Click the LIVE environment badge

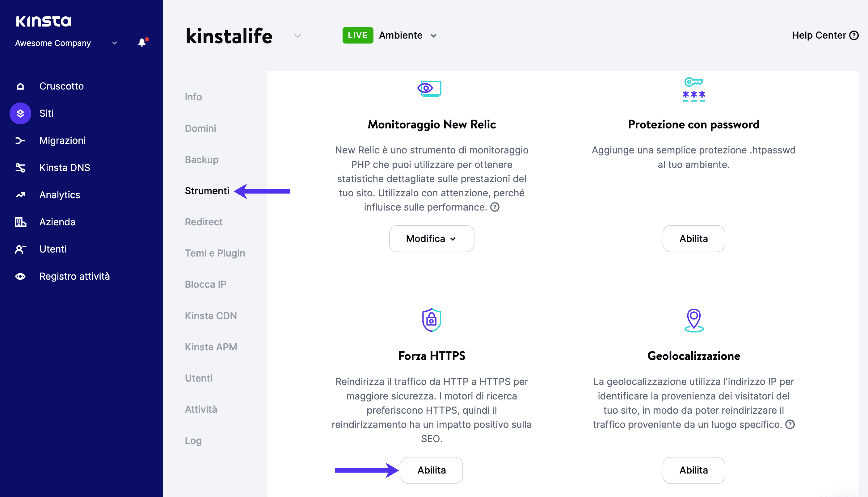click(357, 35)
